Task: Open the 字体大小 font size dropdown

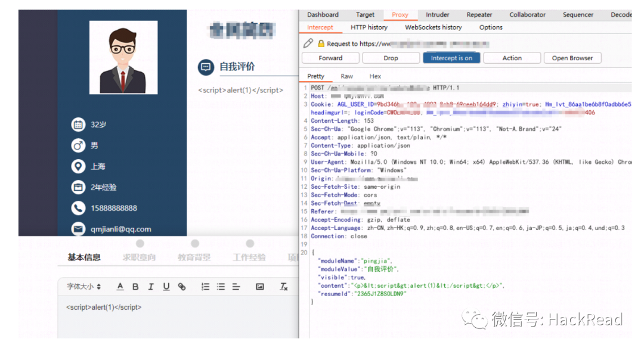Action: pyautogui.click(x=84, y=287)
